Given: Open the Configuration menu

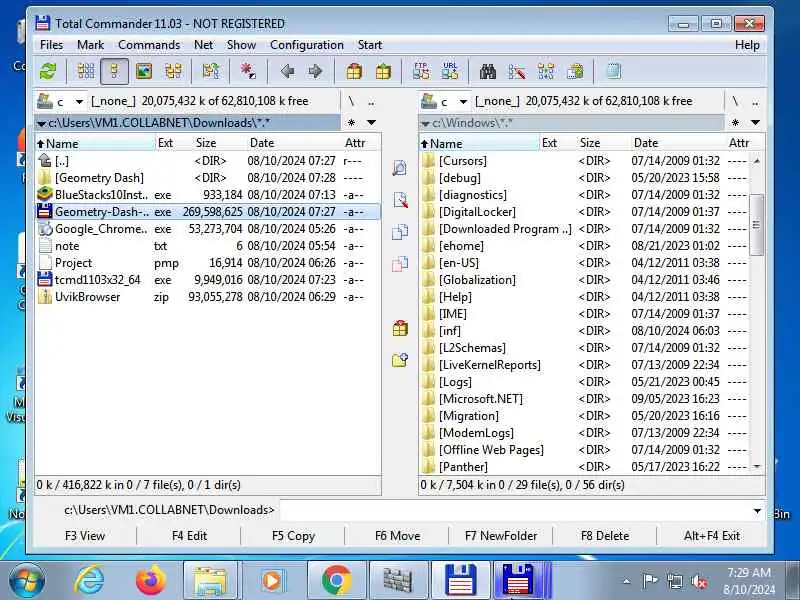Looking at the screenshot, I should pos(307,45).
